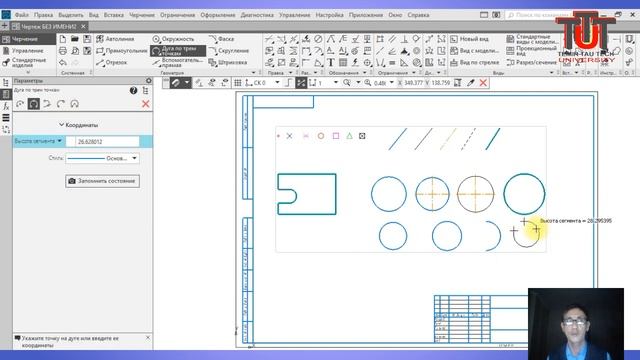Expand the Ограничения group dropdown arrow
640x360 pixels.
[413, 73]
